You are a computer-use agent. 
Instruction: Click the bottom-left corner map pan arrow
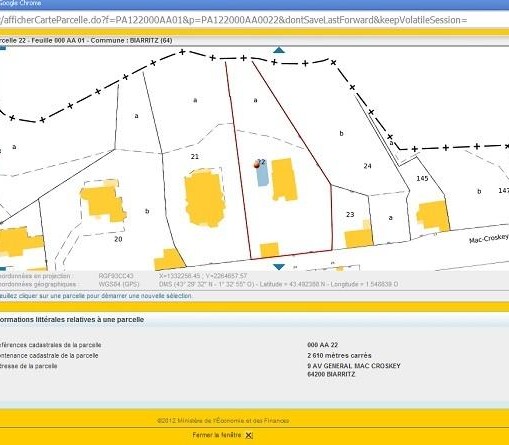coord(3,268)
